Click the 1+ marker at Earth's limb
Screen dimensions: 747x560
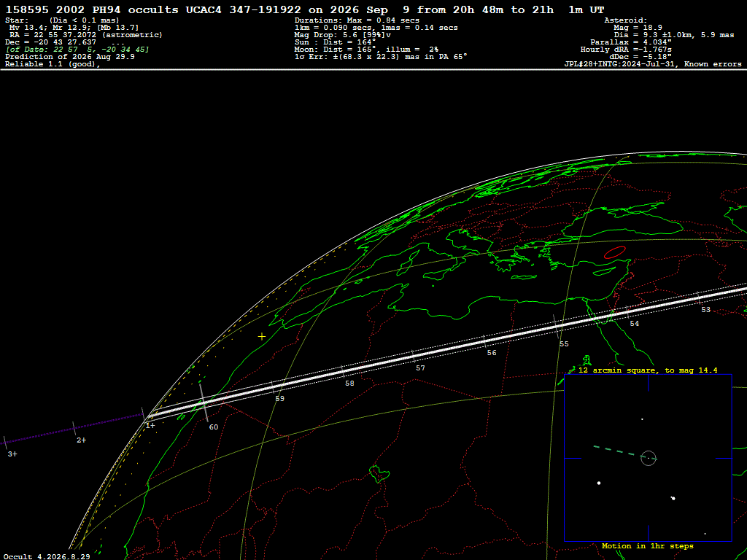click(150, 425)
